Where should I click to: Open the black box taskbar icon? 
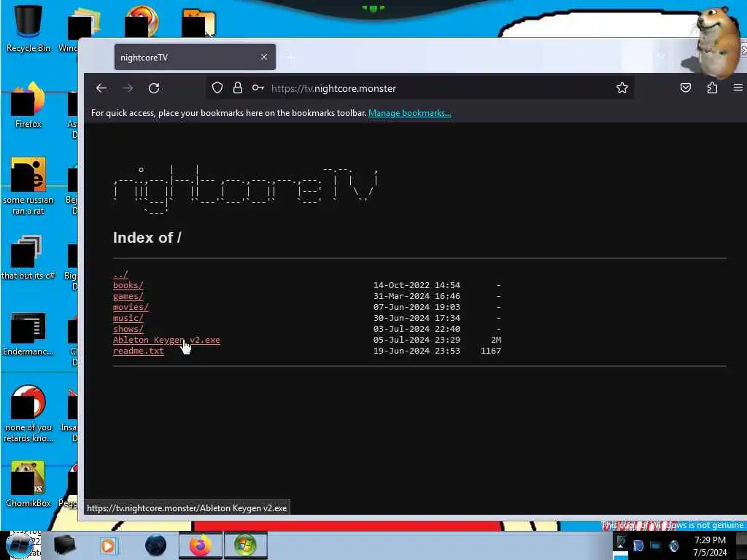tap(64, 545)
